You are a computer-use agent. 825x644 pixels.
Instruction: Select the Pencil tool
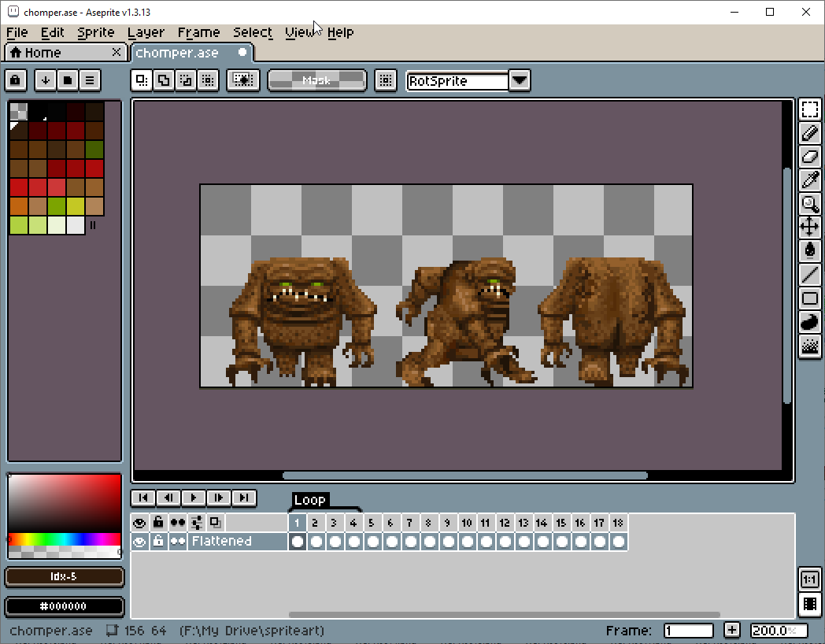[810, 133]
